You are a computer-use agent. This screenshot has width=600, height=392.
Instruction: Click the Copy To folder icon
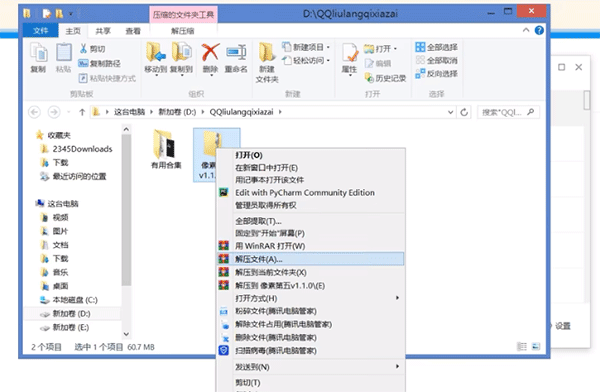[182, 52]
